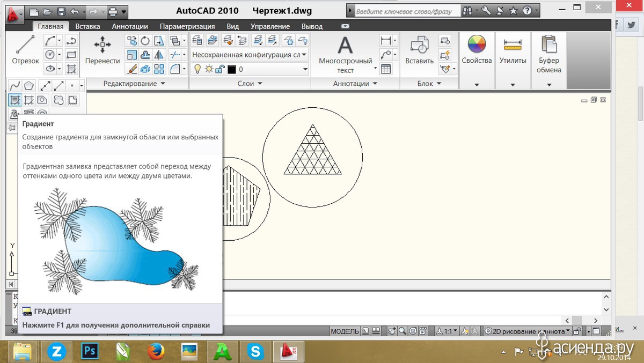Save the drawing with the diskette icon
Screen dimensions: 644x363
[x=61, y=11]
